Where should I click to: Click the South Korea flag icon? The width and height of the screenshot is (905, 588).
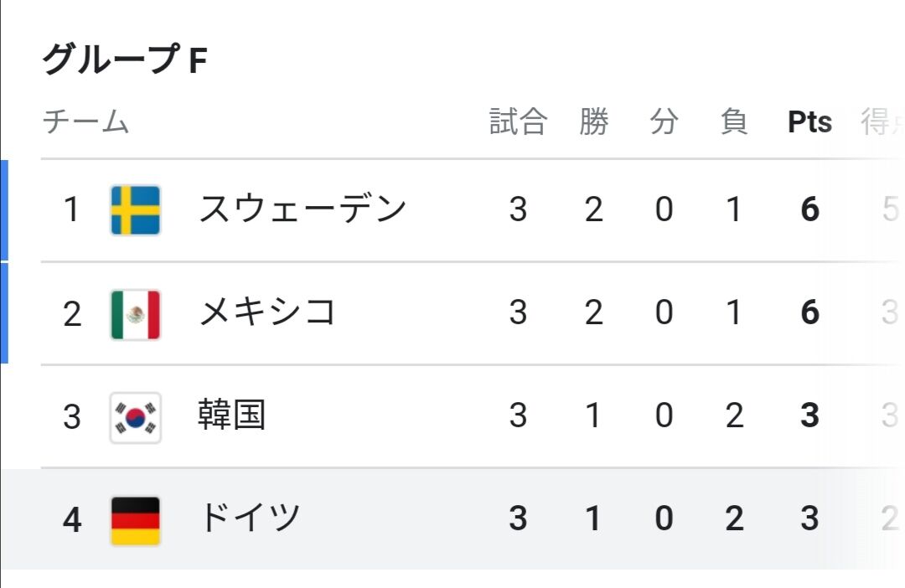coord(135,418)
